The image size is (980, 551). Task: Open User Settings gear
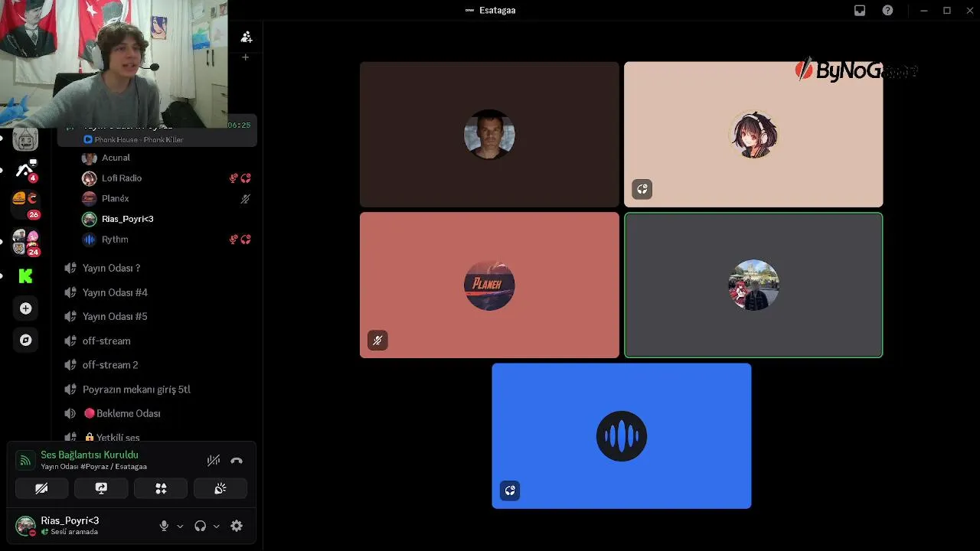point(237,526)
